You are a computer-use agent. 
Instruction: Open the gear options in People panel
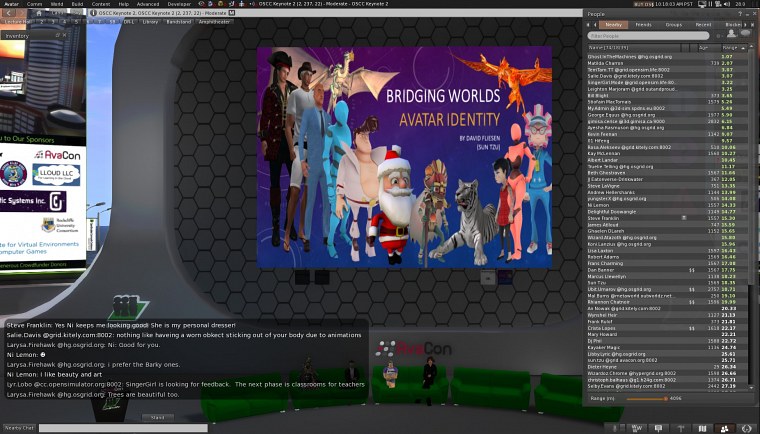click(718, 35)
